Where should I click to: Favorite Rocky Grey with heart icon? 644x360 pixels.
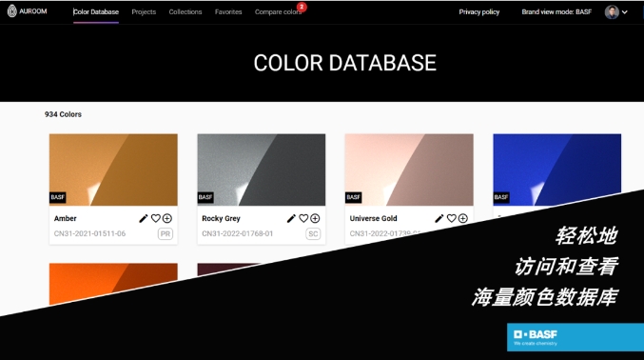[x=303, y=218]
